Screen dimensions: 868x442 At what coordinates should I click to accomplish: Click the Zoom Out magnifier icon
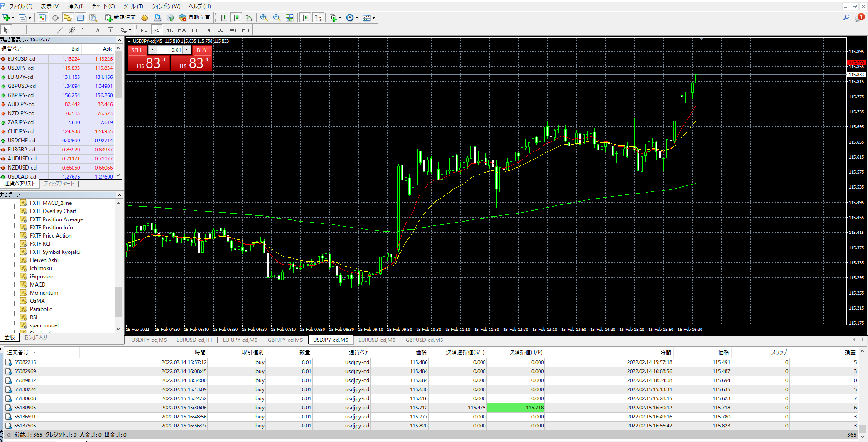coord(276,18)
